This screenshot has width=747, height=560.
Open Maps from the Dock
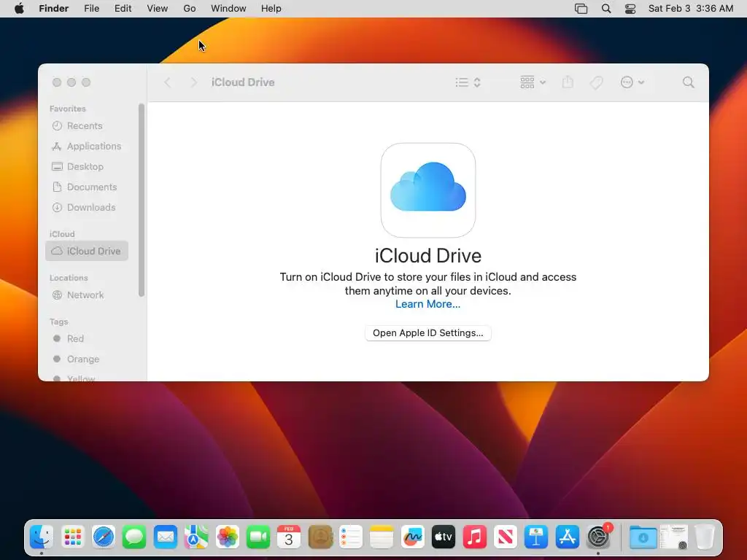(196, 537)
